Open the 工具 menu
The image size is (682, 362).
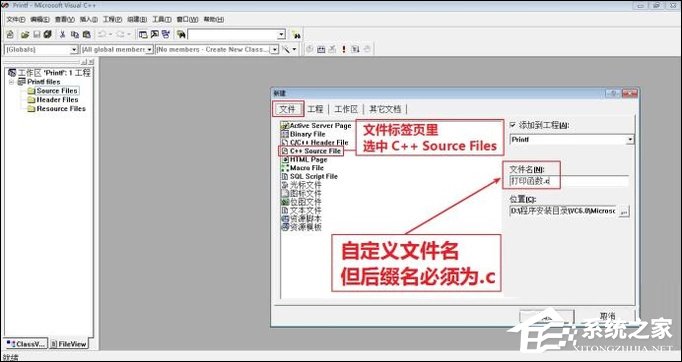pyautogui.click(x=161, y=19)
